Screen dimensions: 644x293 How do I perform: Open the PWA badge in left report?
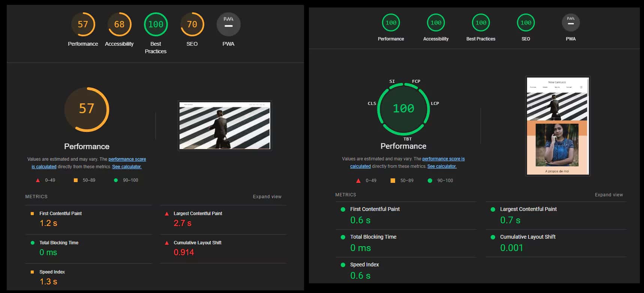coord(228,24)
